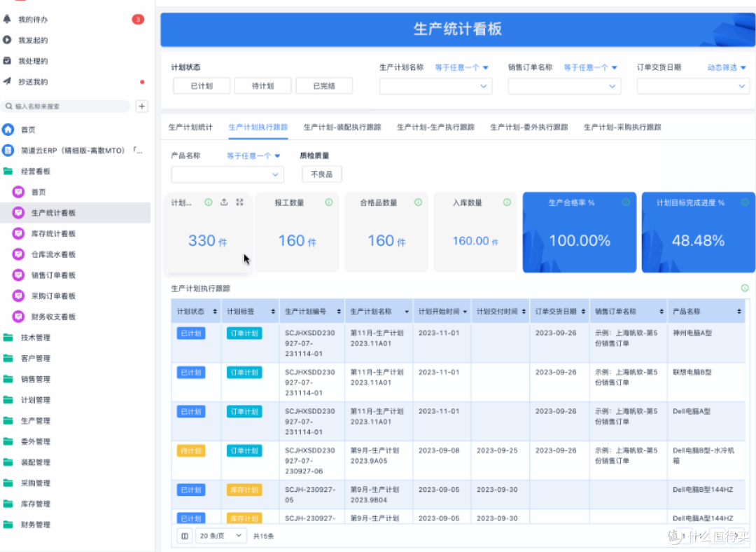Screen dimensions: 756x552
Task: Open 生产计划名称 value combo box
Action: 435,86
